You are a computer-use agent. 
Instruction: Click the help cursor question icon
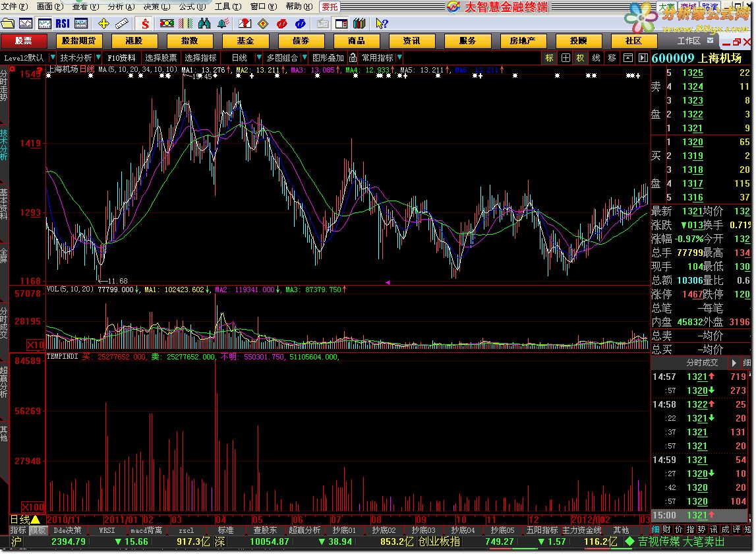click(x=382, y=23)
